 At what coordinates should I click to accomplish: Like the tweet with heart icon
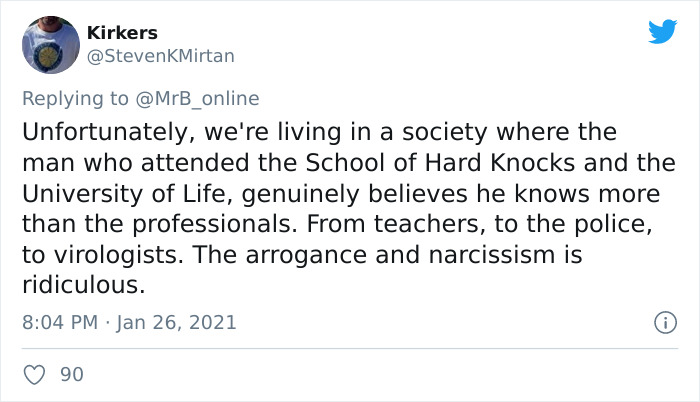[x=35, y=375]
